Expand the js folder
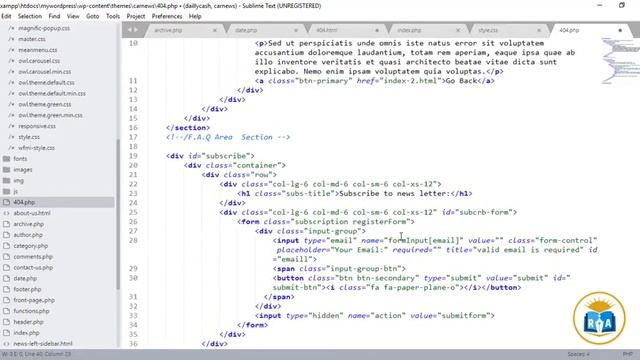 pos(6,191)
